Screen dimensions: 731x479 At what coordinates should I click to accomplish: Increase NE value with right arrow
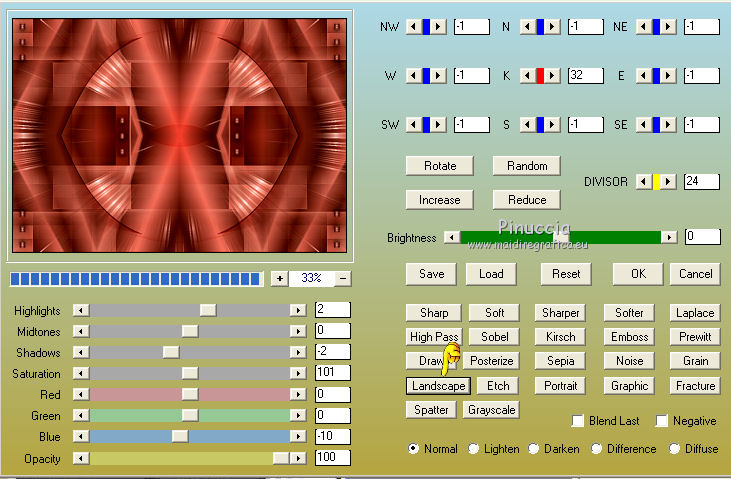tap(669, 27)
